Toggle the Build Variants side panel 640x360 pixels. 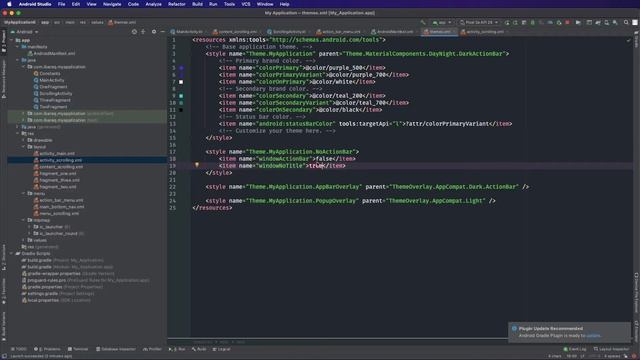pyautogui.click(x=4, y=327)
